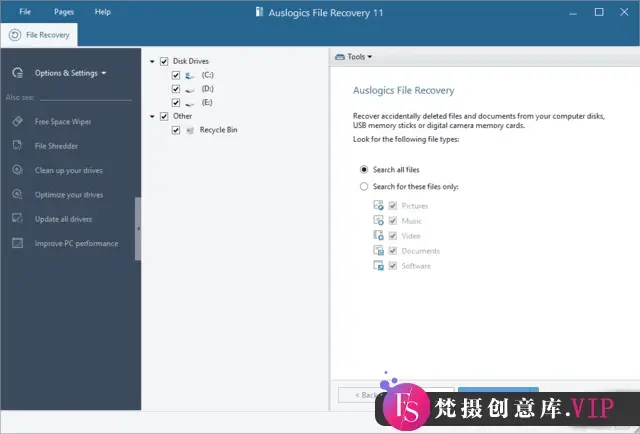Open File Shredder
640x434 pixels.
click(56, 146)
